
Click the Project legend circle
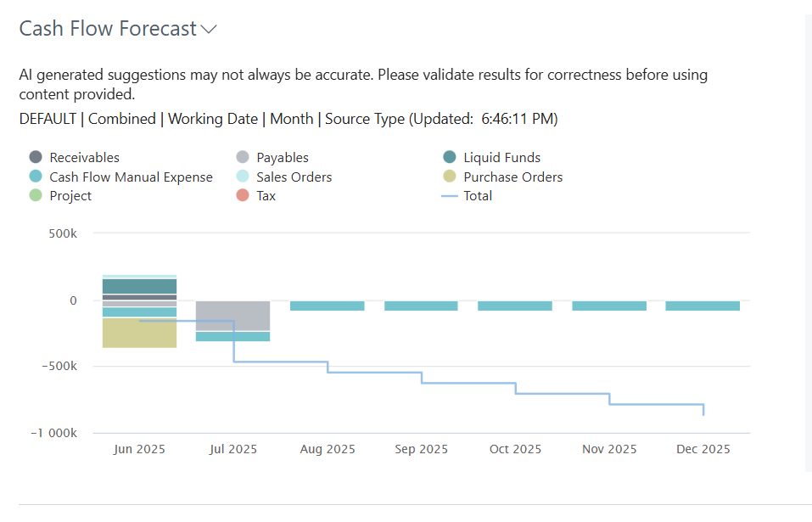[36, 195]
